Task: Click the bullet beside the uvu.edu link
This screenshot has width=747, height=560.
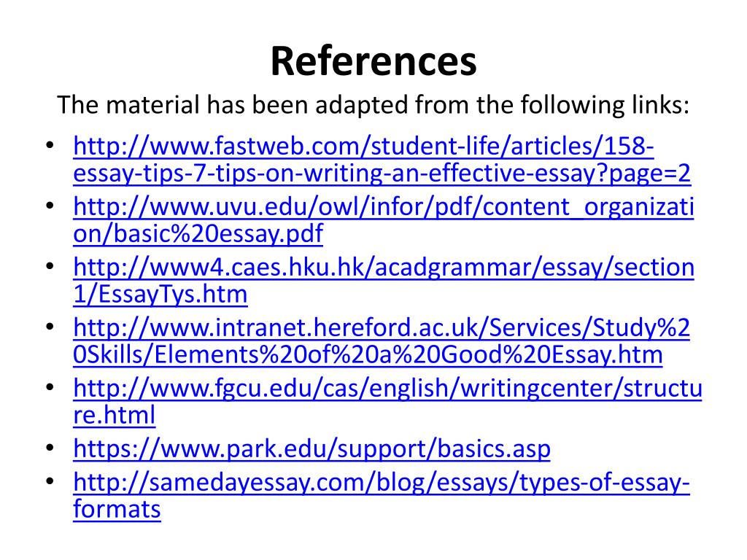Action: point(50,206)
